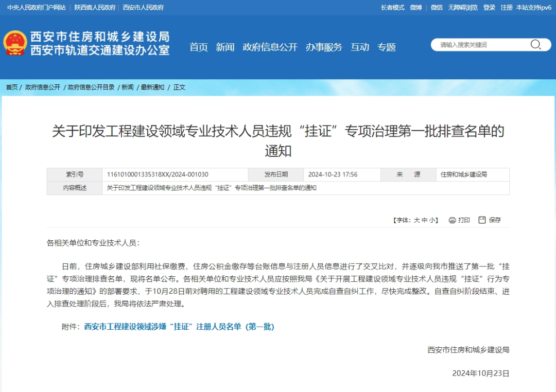Image resolution: width=556 pixels, height=392 pixels.
Task: Select medium font size 中
Action: coord(424,220)
